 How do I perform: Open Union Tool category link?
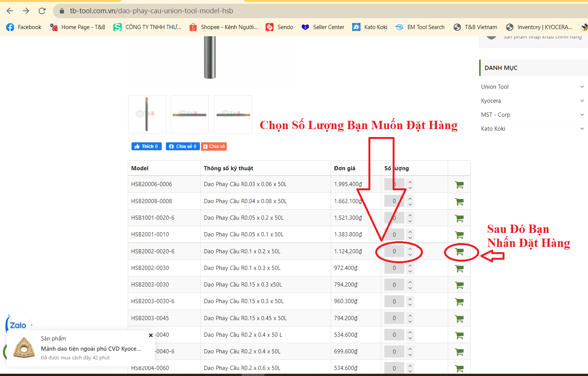(495, 87)
